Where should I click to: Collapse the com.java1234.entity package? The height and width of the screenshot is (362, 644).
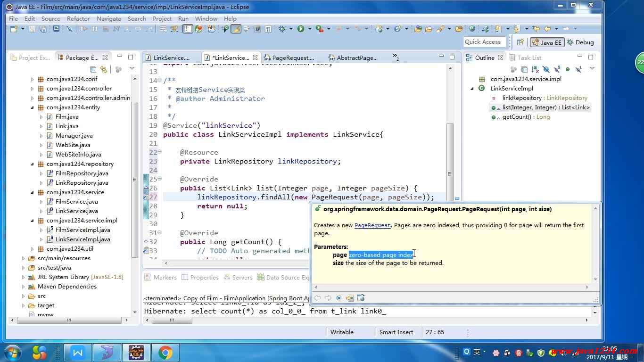(x=33, y=107)
